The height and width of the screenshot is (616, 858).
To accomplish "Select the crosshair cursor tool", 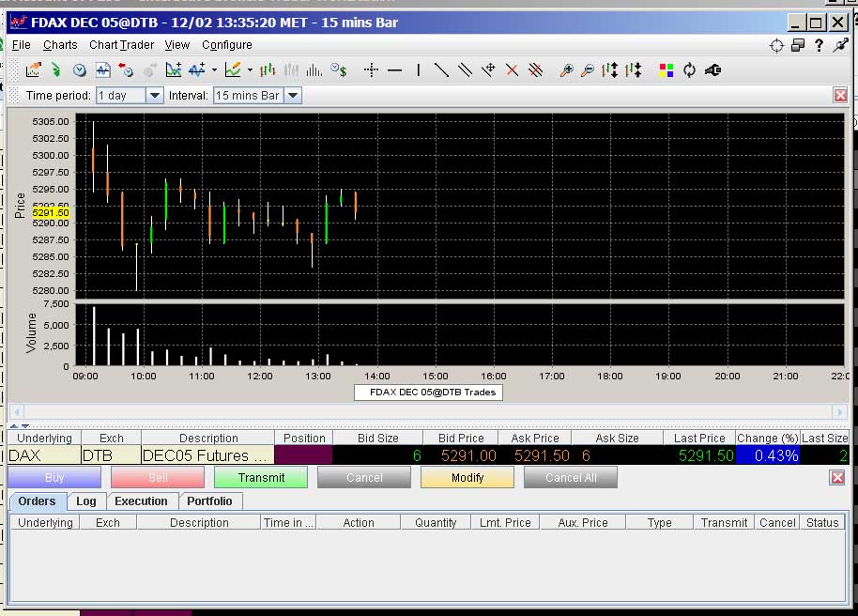I will coord(371,70).
